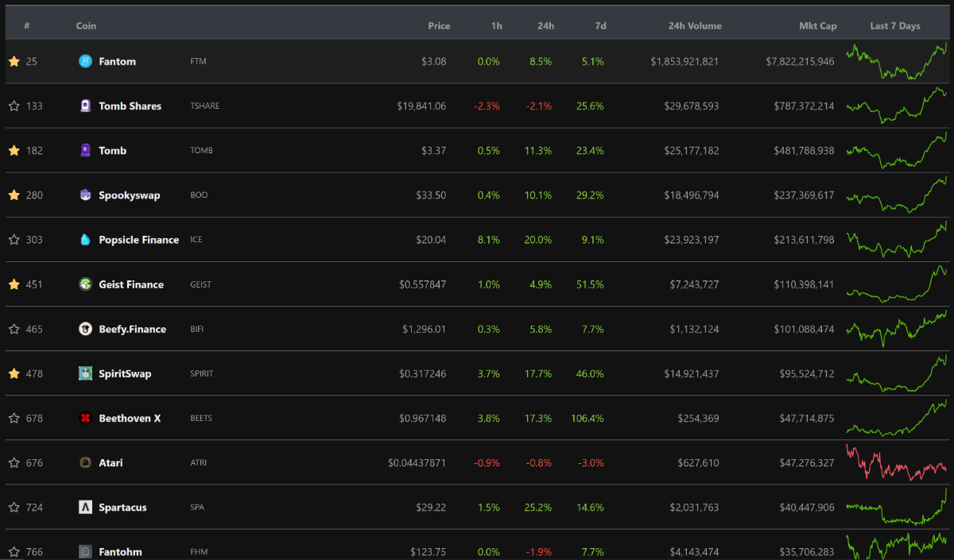This screenshot has width=954, height=560.
Task: Click the Tomb coin logo
Action: (85, 150)
